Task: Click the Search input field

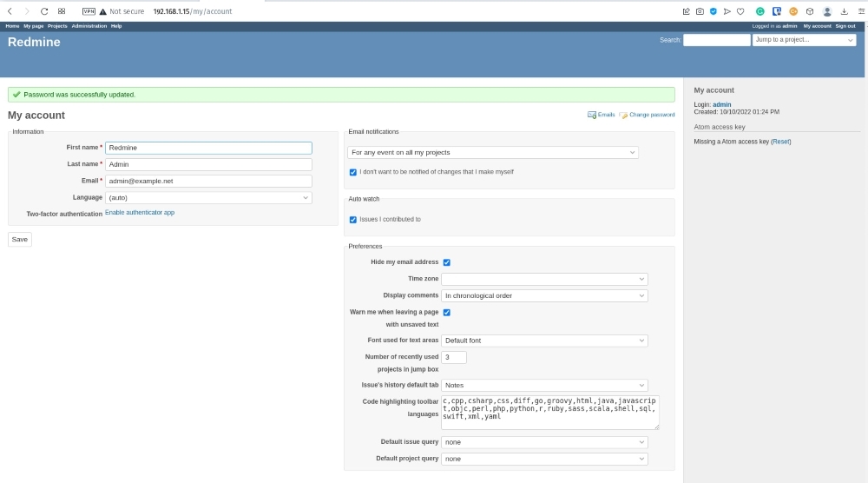Action: (x=716, y=40)
